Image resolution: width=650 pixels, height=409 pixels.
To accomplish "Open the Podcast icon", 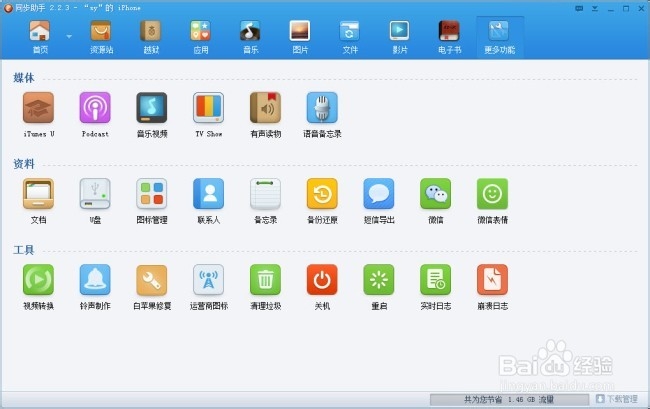I will point(95,108).
